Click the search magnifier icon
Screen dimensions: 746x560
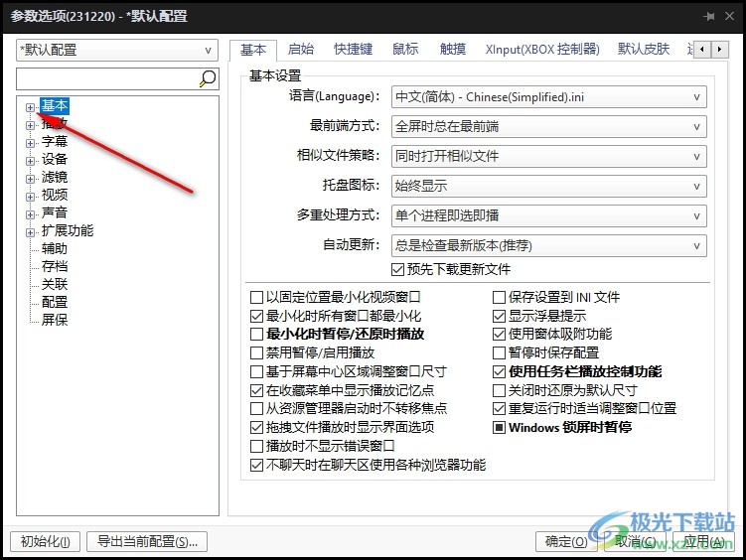click(208, 78)
